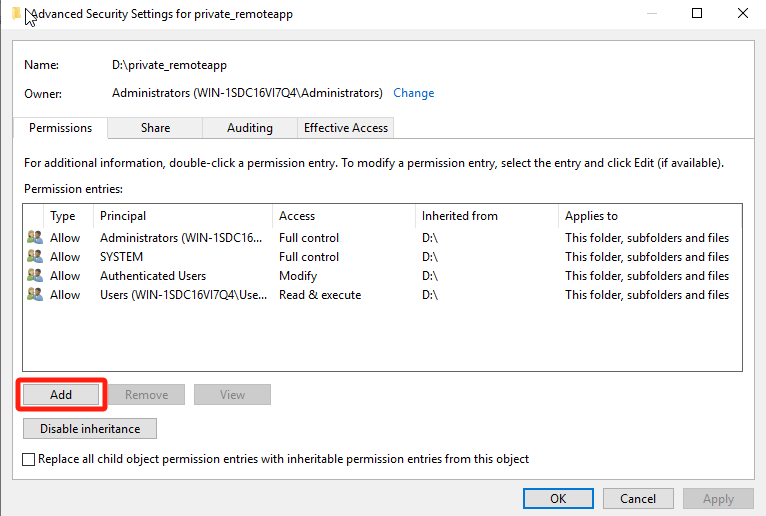This screenshot has height=516, width=766.
Task: Click the Administrators entry user-group icon
Action: (x=35, y=238)
